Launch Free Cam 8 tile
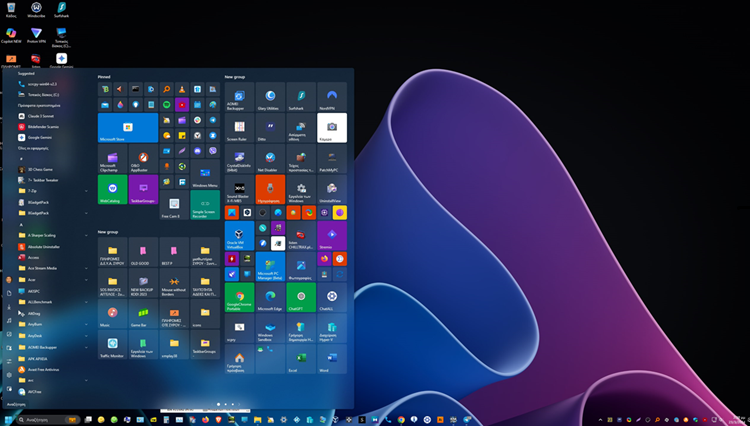 [x=174, y=205]
